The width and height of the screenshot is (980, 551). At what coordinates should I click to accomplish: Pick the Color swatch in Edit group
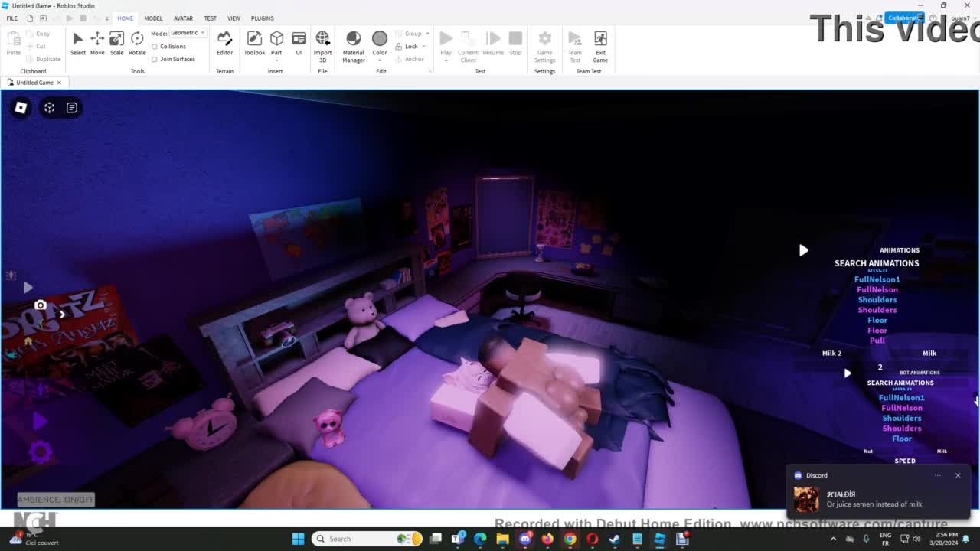point(380,39)
